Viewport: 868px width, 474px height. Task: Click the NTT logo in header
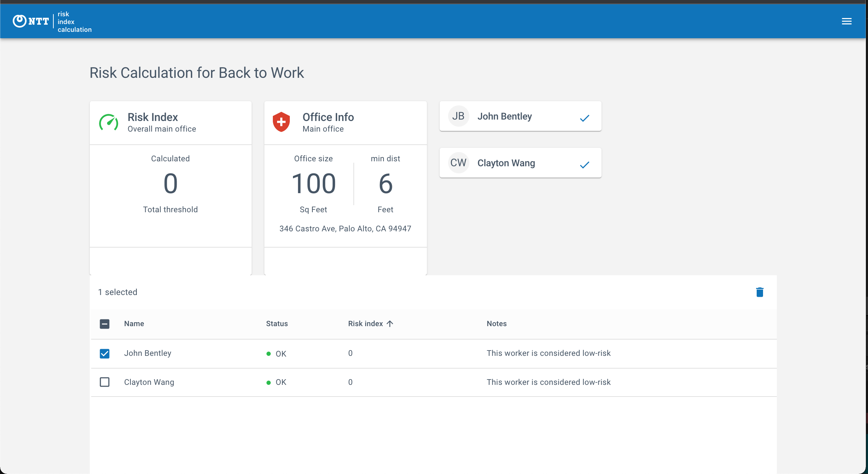coord(31,21)
